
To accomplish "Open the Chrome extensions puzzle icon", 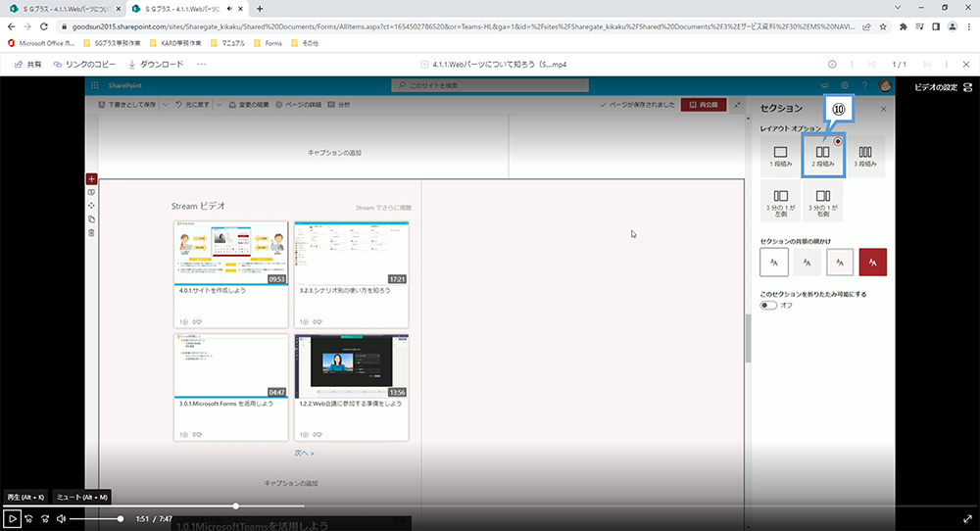I will click(903, 26).
